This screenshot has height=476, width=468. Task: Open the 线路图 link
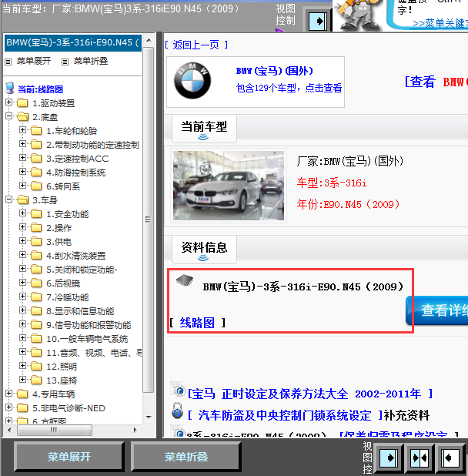click(x=197, y=323)
